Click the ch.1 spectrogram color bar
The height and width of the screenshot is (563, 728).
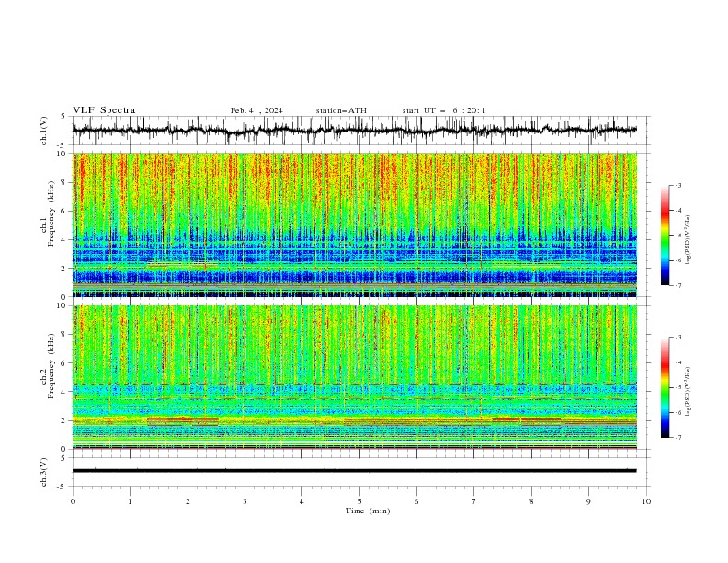pos(665,236)
